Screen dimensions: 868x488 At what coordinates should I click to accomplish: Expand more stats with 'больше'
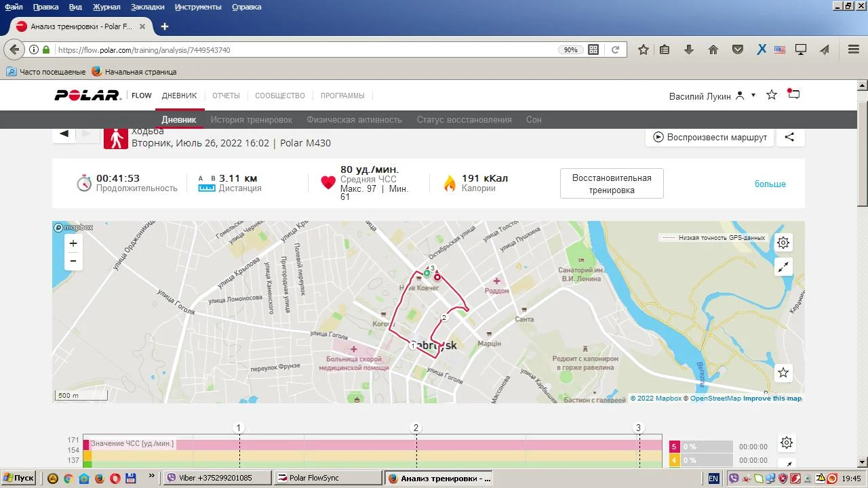770,184
